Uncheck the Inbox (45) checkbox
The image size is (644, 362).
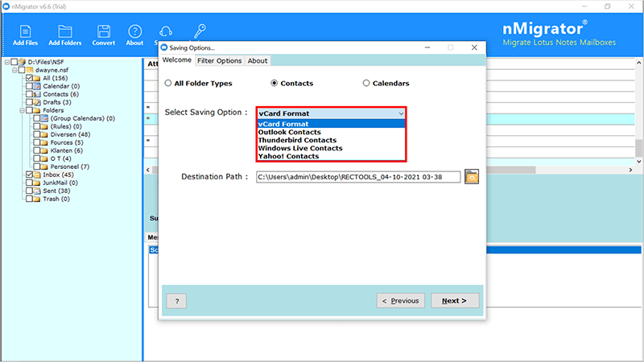[30, 175]
